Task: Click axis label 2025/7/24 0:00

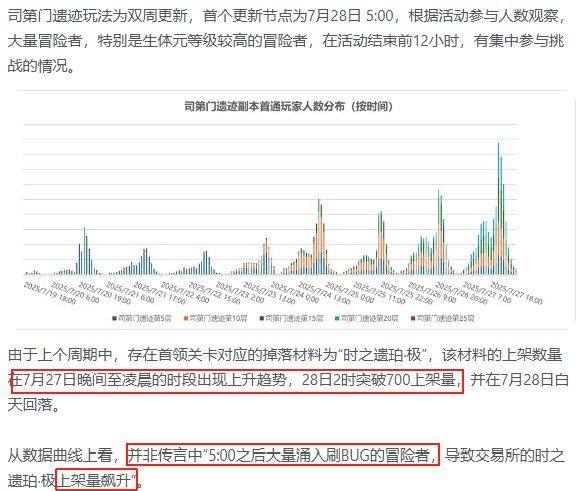Action: point(294,292)
